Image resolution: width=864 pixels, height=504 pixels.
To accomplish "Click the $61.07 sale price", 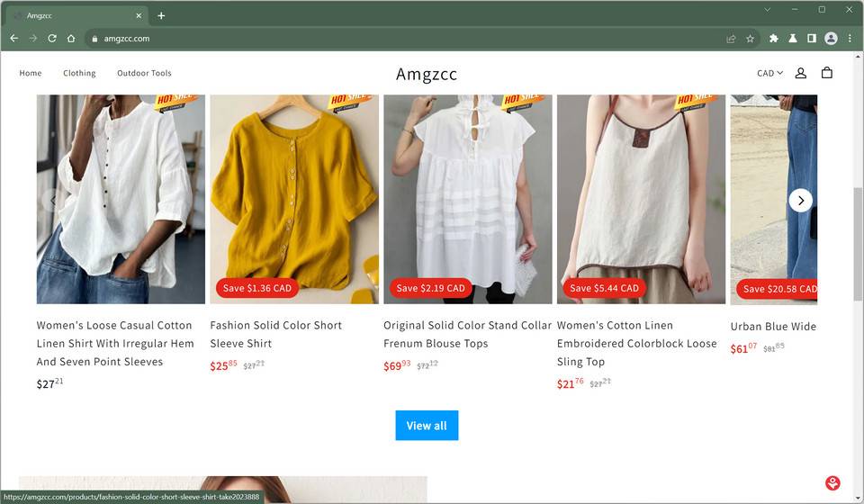I will tap(743, 348).
